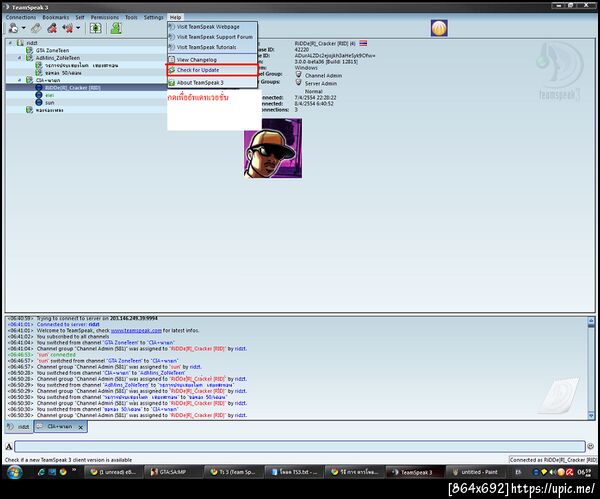Image resolution: width=600 pixels, height=499 pixels.
Task: Click chat log scrollbar down arrow
Action: pos(591,416)
